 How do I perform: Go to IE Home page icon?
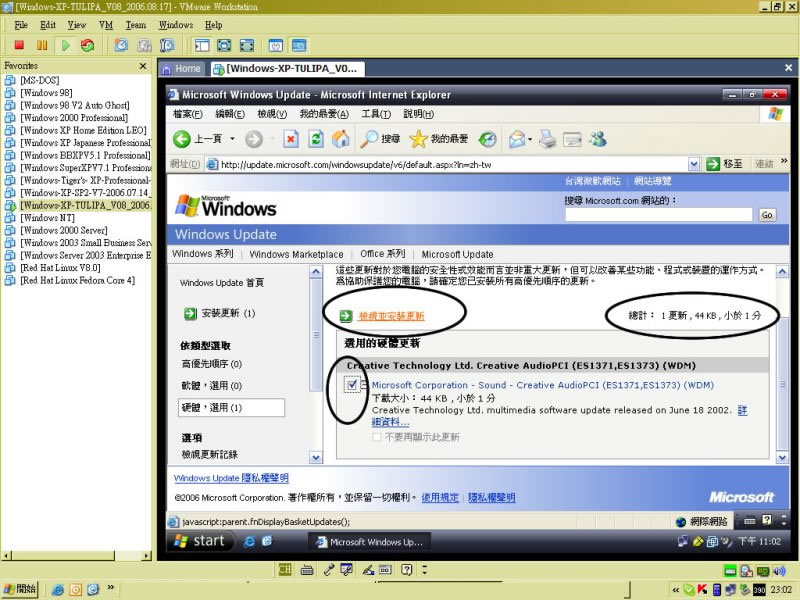coord(340,139)
